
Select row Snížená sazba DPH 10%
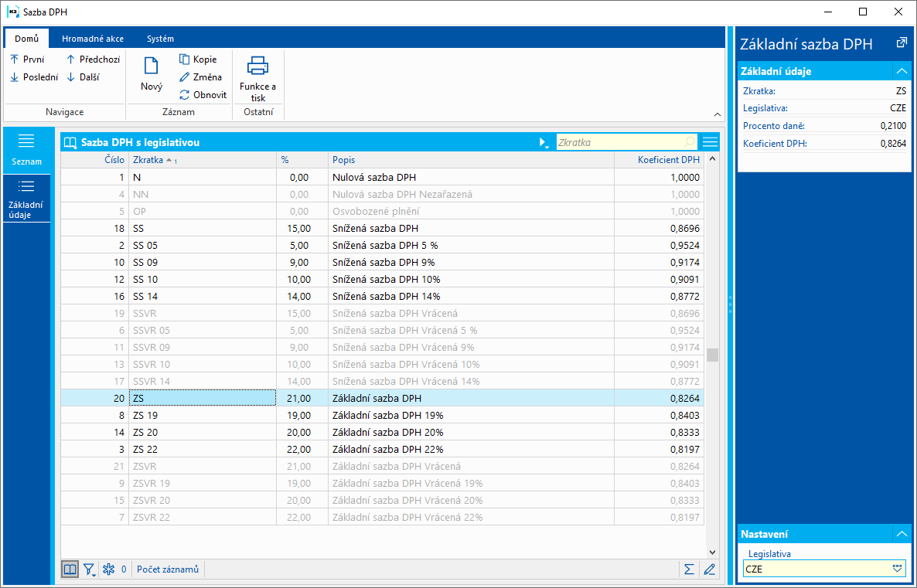tap(383, 279)
